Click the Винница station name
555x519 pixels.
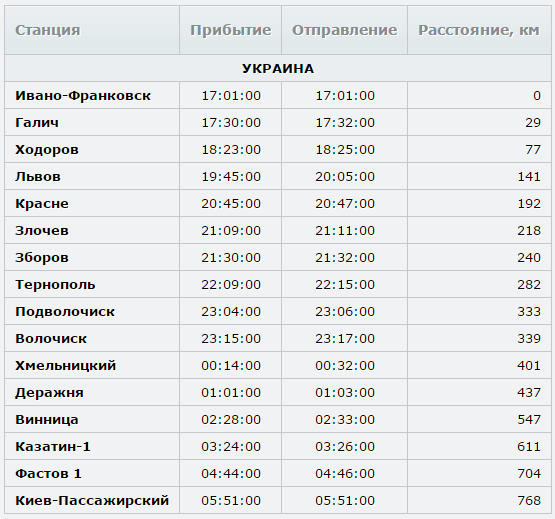point(46,420)
